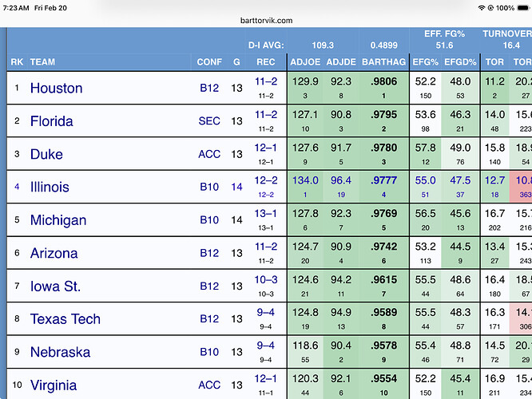Sort table by ADJOE column header
Screen dimensions: 532x399
305,61
